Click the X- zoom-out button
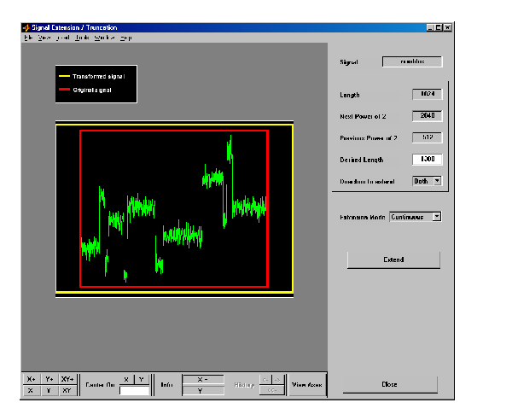Screen dimensions: 512x420 click(32, 391)
